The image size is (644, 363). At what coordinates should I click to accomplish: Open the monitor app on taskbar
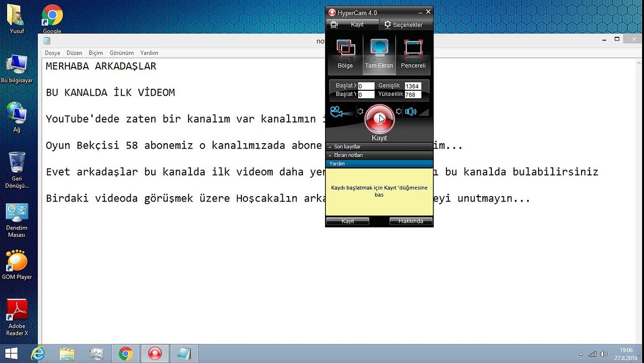pyautogui.click(x=96, y=354)
